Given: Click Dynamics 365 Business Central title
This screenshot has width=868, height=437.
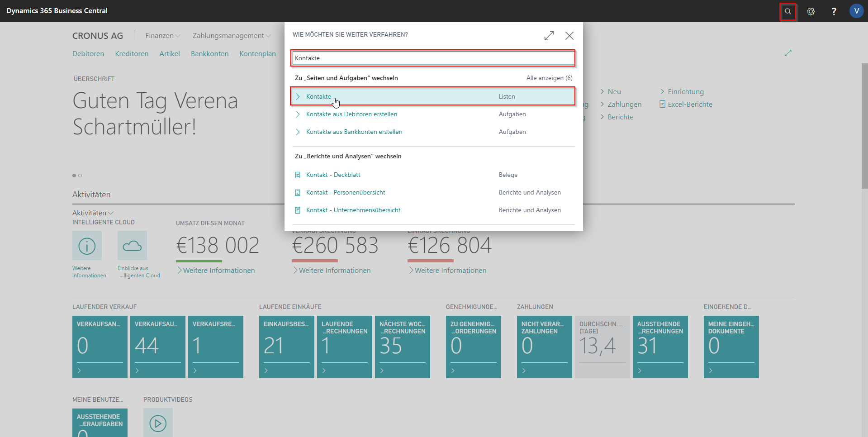Looking at the screenshot, I should (57, 11).
